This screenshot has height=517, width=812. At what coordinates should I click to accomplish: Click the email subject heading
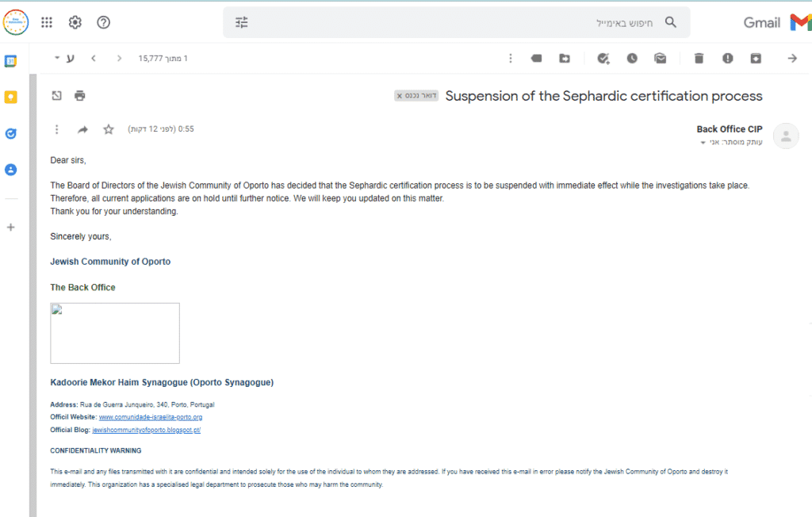pyautogui.click(x=603, y=96)
